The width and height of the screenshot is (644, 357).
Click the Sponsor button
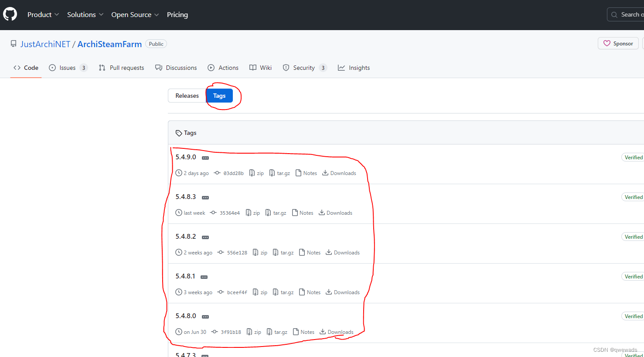(618, 44)
